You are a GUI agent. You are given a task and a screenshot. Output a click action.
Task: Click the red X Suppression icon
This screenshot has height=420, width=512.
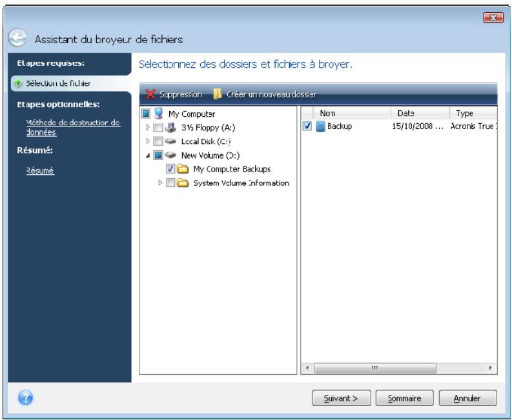click(150, 95)
